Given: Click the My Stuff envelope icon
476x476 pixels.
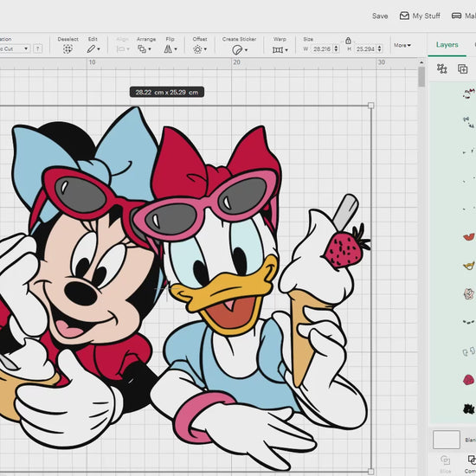Looking at the screenshot, I should click(404, 16).
